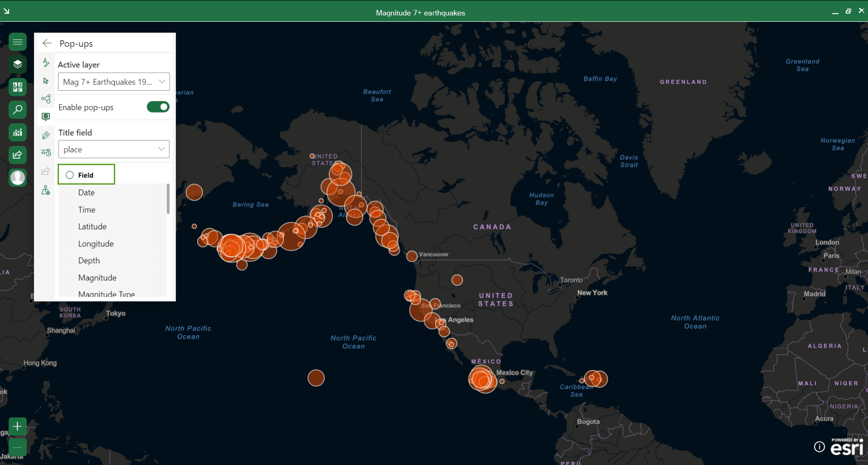Close the Magnitude 7+ earthquakes window
The height and width of the screenshot is (465, 868).
tap(861, 11)
